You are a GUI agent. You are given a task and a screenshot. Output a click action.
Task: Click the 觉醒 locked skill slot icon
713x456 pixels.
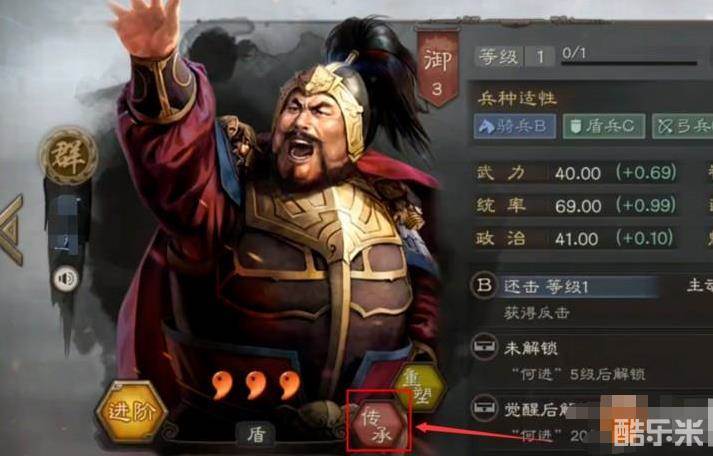click(484, 407)
